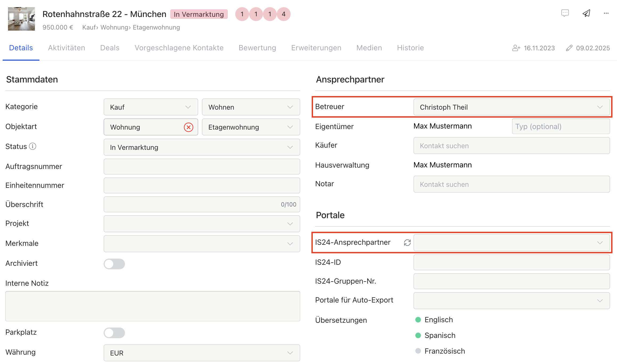Click the created-by user plus icon
617x364 pixels.
[516, 48]
